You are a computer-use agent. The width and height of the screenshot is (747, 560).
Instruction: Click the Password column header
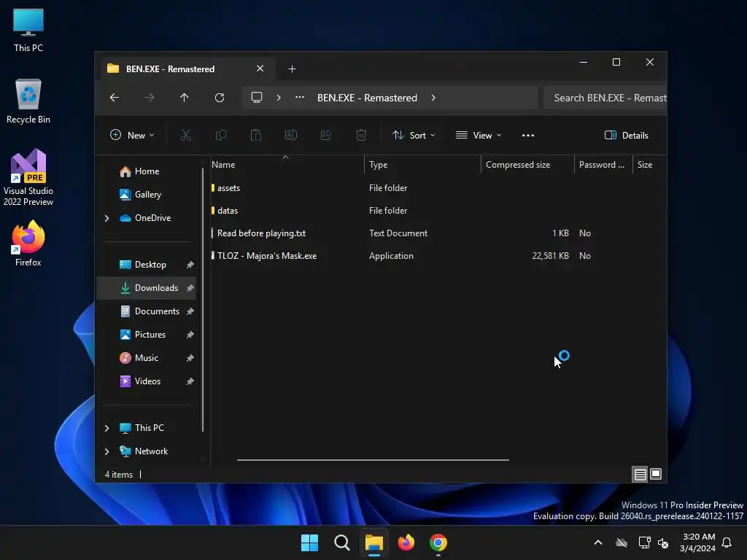pos(603,165)
